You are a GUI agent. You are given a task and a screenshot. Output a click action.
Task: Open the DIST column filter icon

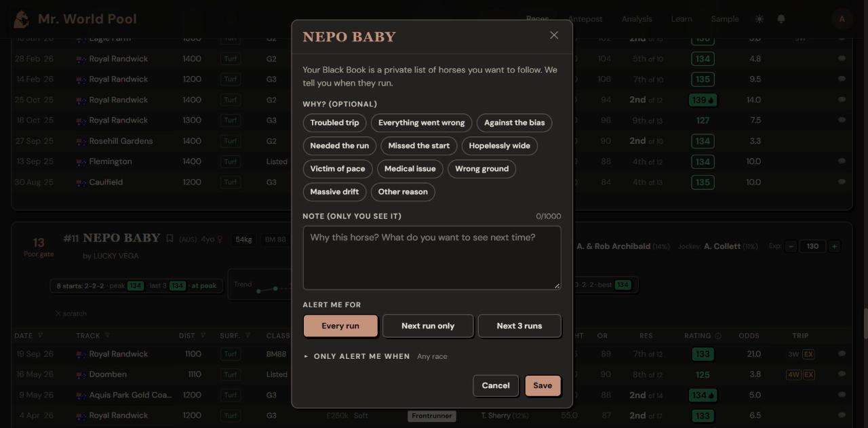(x=202, y=336)
